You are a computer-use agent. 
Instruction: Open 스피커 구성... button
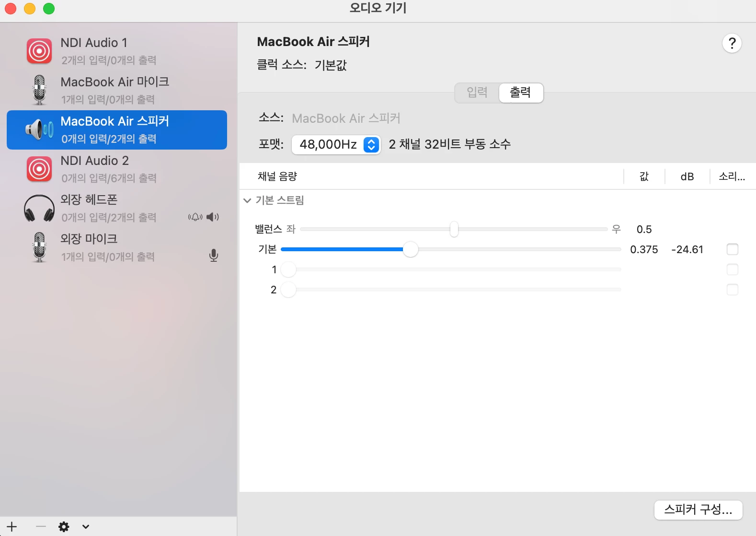click(x=698, y=510)
